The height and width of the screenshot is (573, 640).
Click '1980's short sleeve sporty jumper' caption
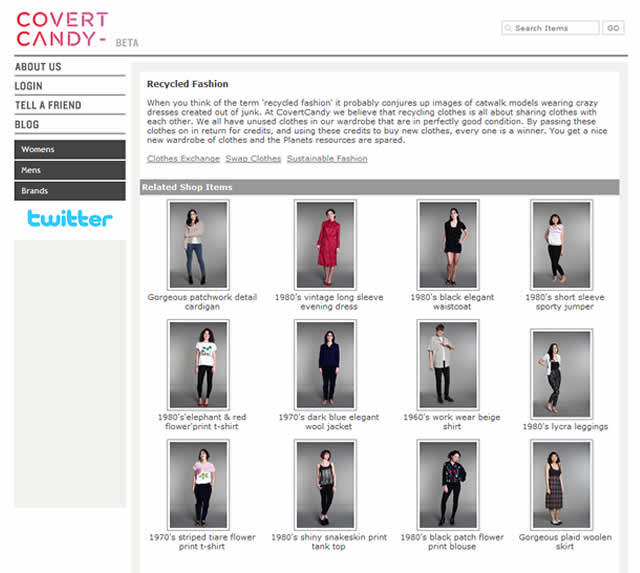coord(565,302)
